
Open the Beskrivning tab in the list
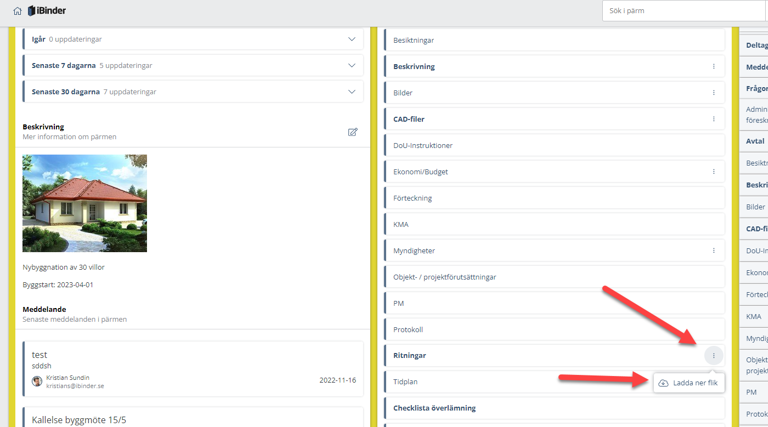pos(554,67)
